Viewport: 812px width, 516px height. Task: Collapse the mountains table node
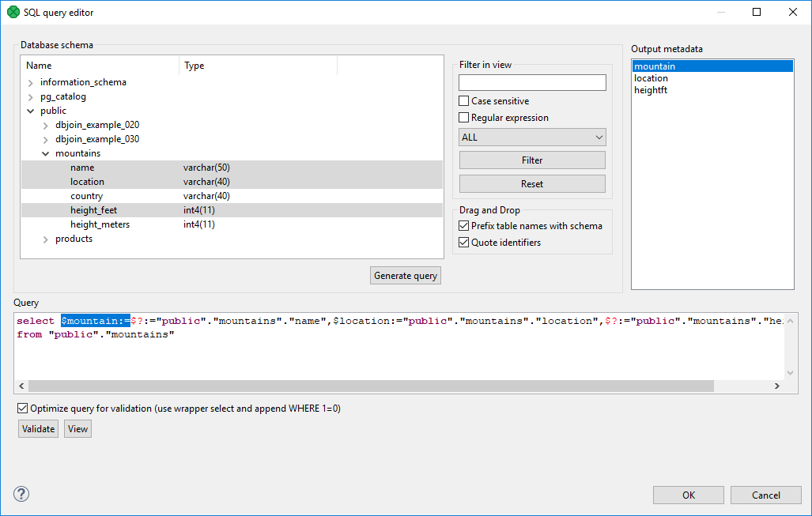pos(45,153)
